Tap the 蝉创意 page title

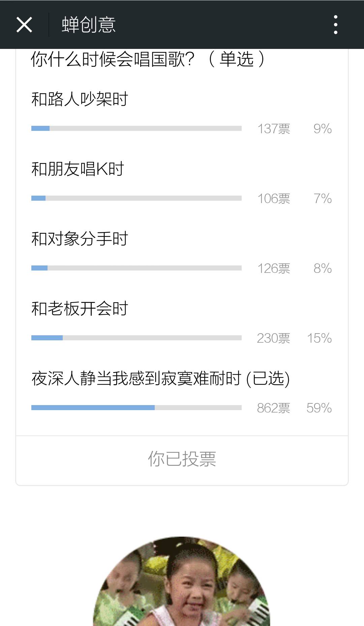click(x=89, y=25)
